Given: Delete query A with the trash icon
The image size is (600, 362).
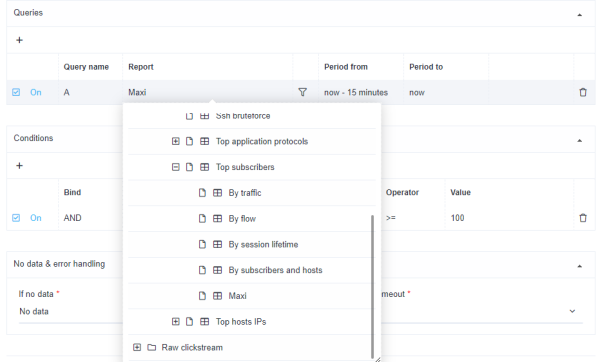Looking at the screenshot, I should click(x=583, y=92).
